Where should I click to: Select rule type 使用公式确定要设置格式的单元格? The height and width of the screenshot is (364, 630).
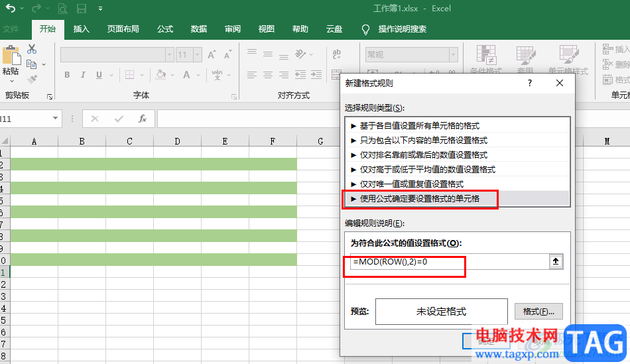pos(457,198)
